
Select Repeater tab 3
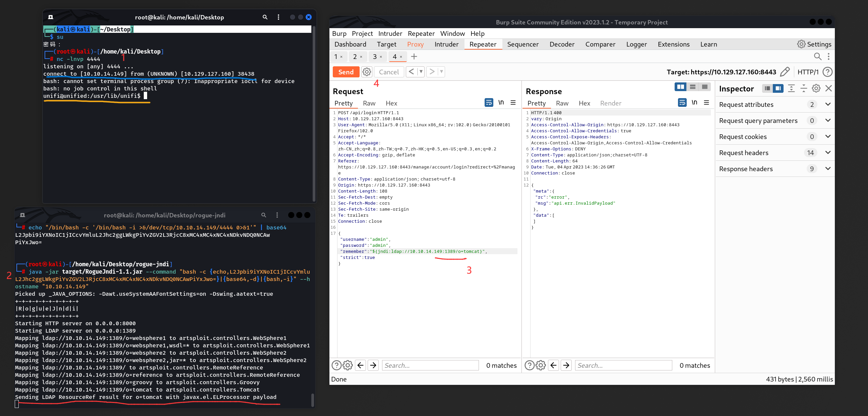377,57
